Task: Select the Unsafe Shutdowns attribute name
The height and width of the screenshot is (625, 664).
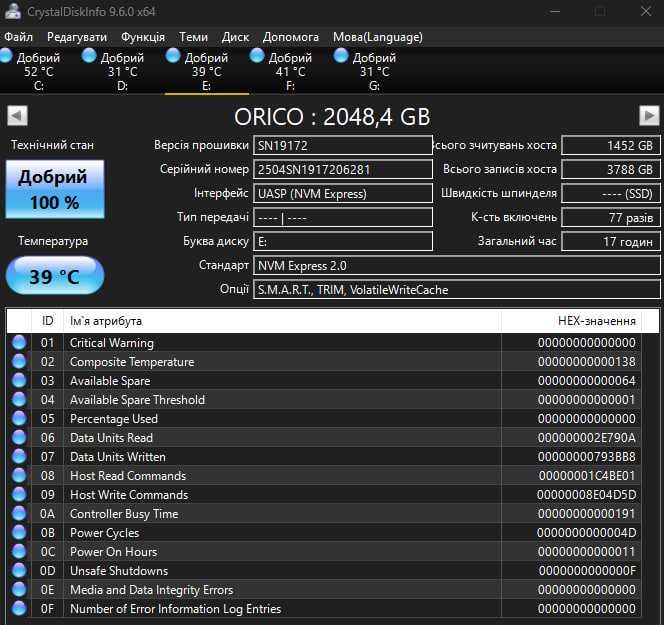Action: tap(119, 571)
